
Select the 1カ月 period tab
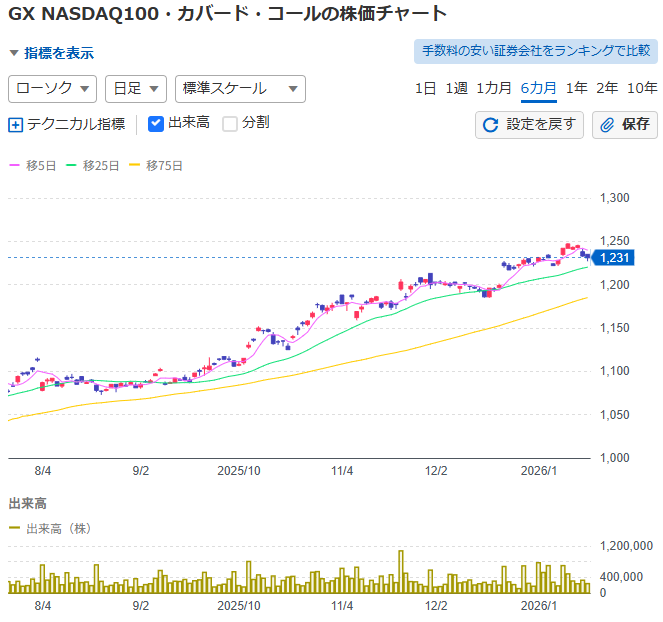[x=494, y=88]
